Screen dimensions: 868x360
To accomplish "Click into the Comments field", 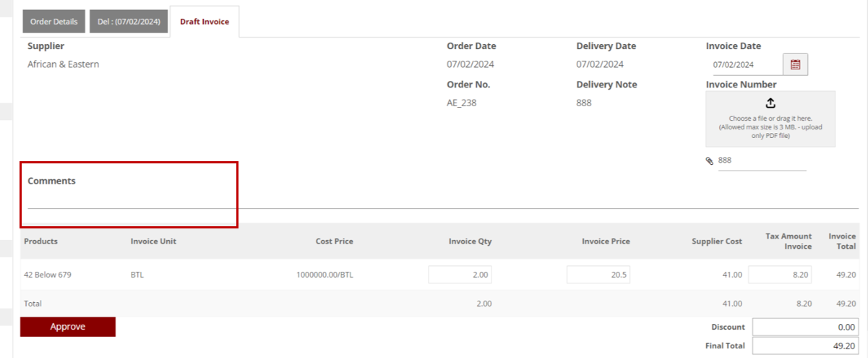I will pyautogui.click(x=130, y=200).
